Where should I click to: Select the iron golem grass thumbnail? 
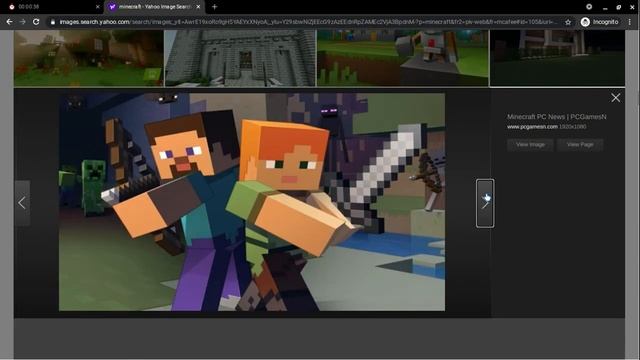(x=403, y=58)
